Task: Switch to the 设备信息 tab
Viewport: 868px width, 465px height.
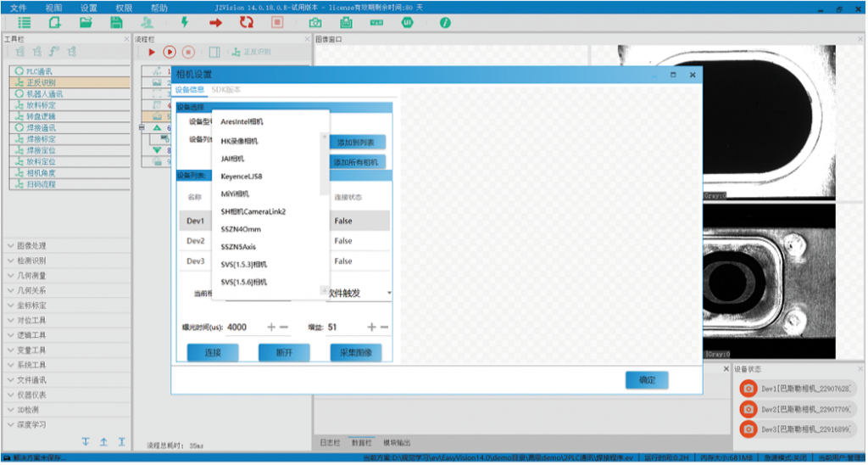Action: pyautogui.click(x=190, y=90)
